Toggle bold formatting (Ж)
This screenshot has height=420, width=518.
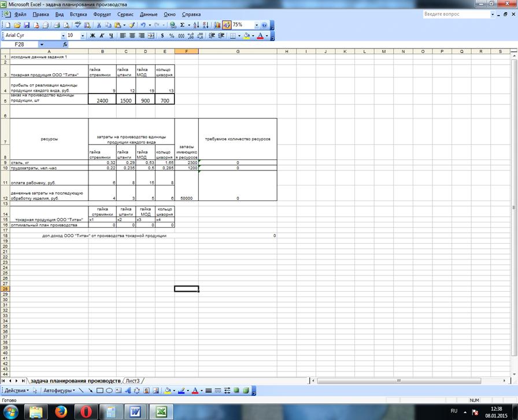(92, 36)
